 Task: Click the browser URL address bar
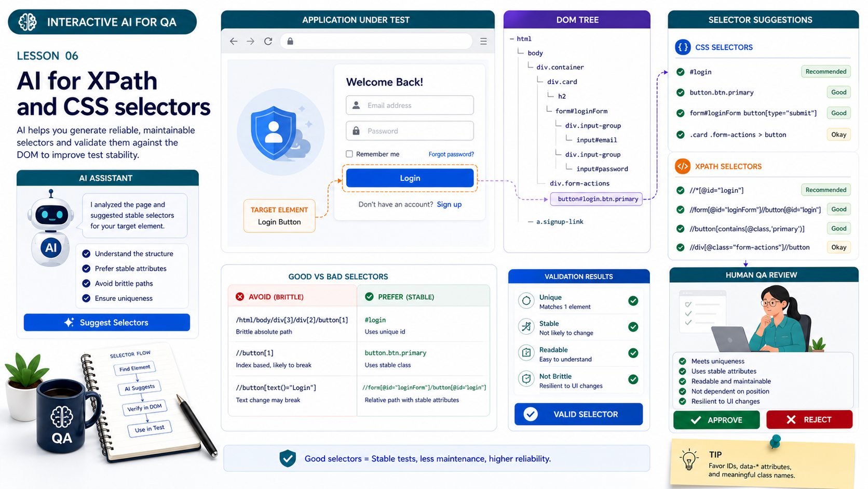tap(376, 41)
